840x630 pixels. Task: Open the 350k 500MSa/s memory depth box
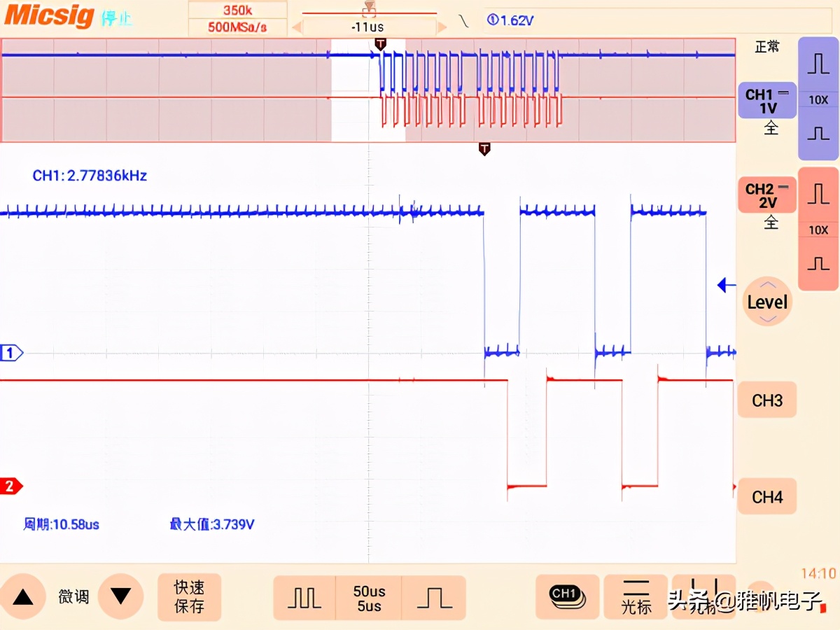[237, 19]
